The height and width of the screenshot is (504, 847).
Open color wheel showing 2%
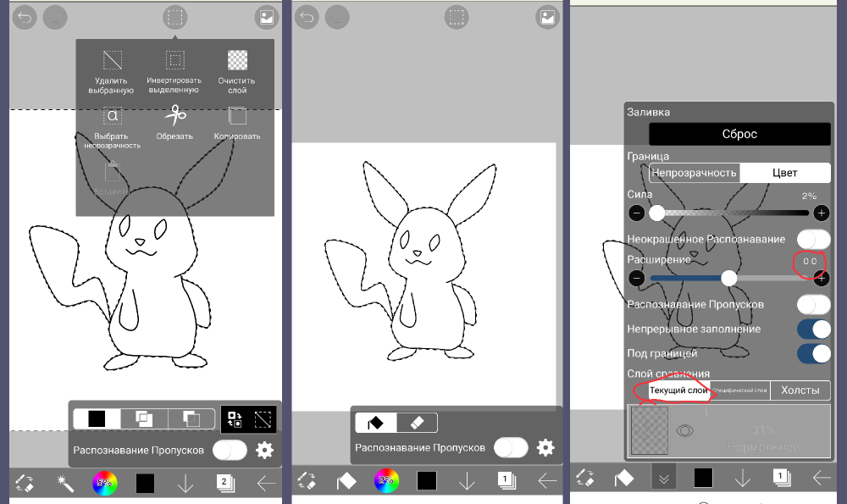point(387,480)
